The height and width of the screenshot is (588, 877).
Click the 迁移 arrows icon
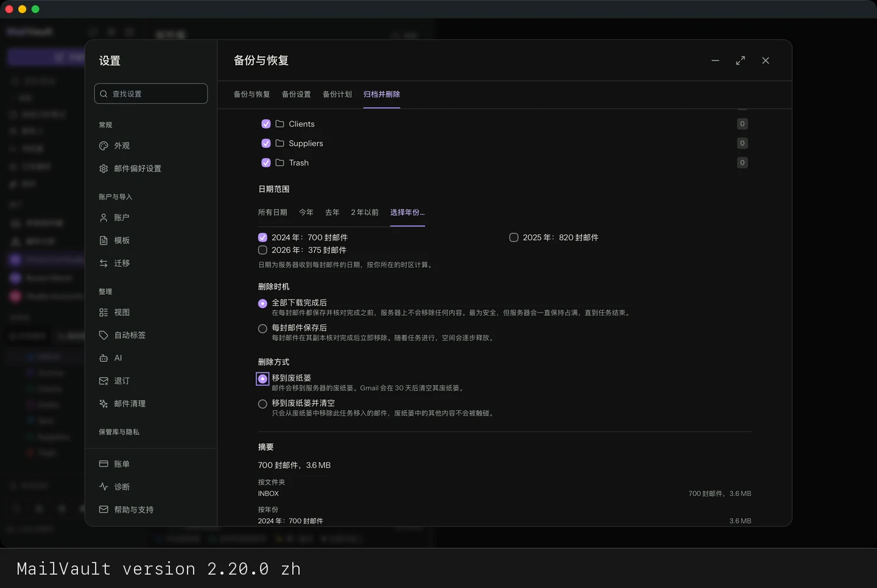pos(104,264)
